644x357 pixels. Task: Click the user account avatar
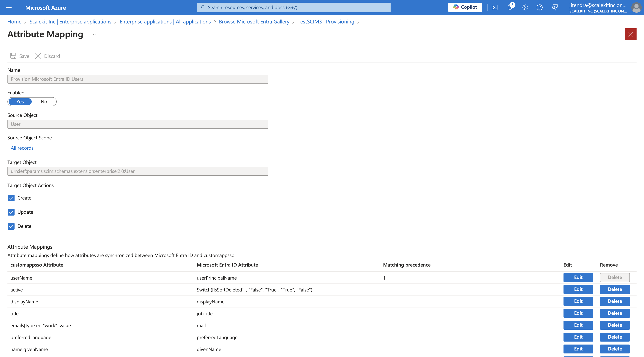point(636,7)
